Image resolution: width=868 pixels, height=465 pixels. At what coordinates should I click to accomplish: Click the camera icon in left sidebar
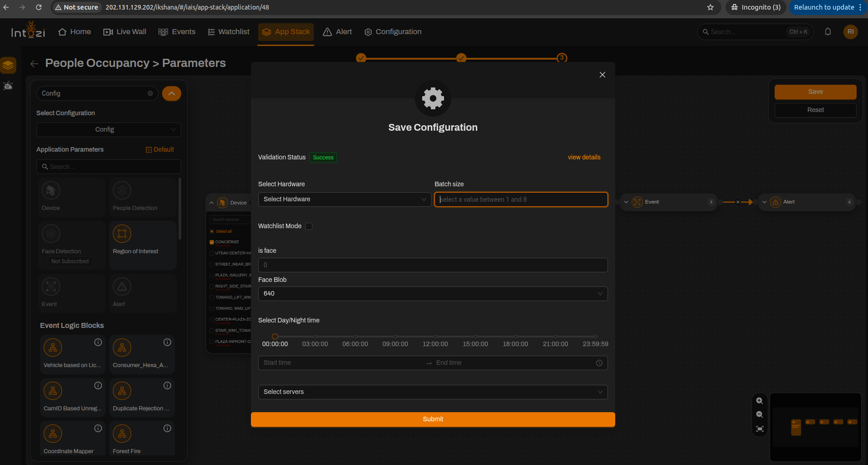8,86
